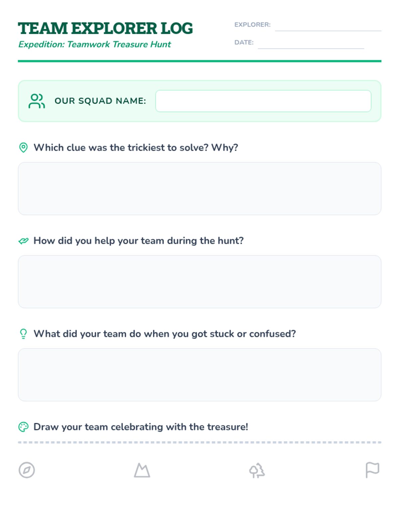Screen dimensions: 399x532
Task: Click the map pin icon
Action: pyautogui.click(x=23, y=147)
